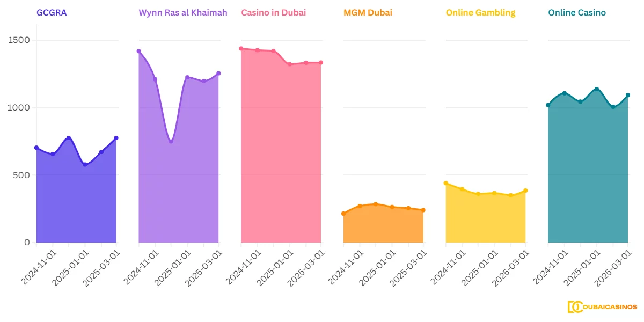Click the MGM Dubai chart title

(368, 12)
